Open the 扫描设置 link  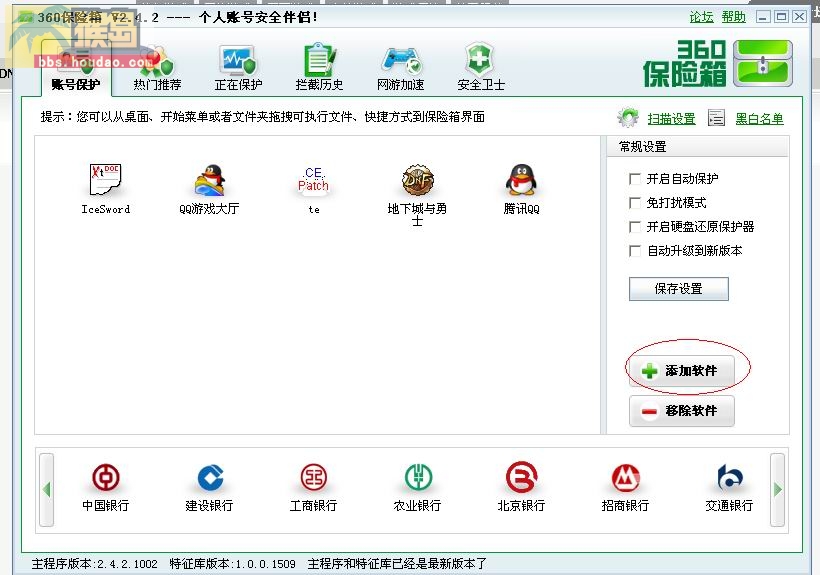click(x=671, y=119)
